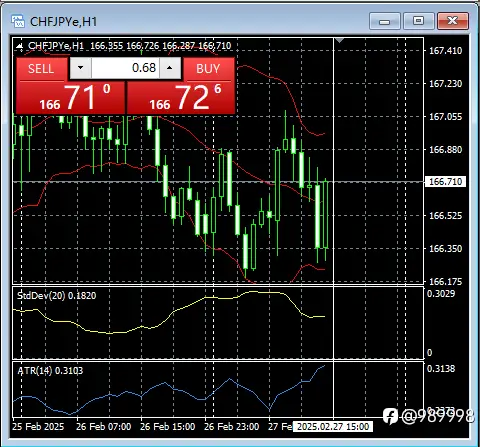The width and height of the screenshot is (480, 447).
Task: Click the 25 Feb 2025 date label
Action: click(x=38, y=426)
